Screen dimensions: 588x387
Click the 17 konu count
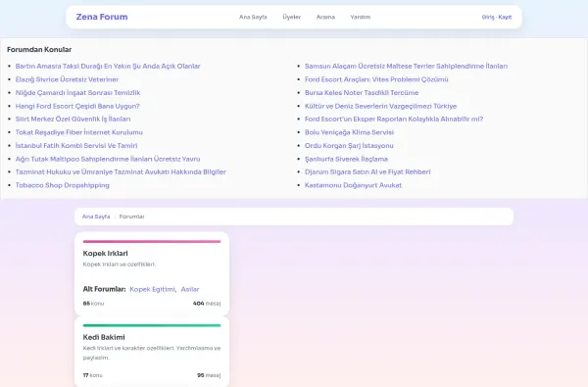[93, 375]
